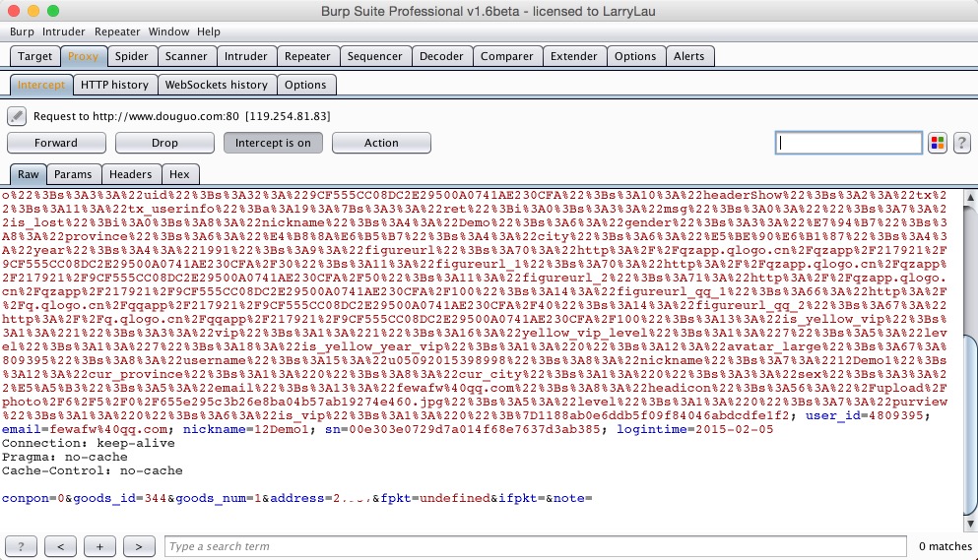Click the help question mark icon beside highlight

point(962,143)
